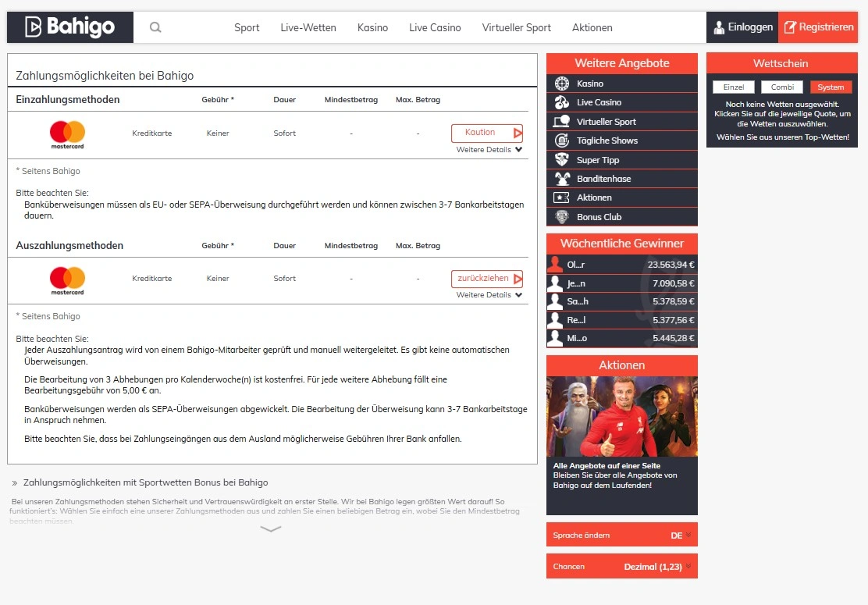This screenshot has width=868, height=605.
Task: Select the 23.563,94 € winning amount
Action: [x=671, y=265]
